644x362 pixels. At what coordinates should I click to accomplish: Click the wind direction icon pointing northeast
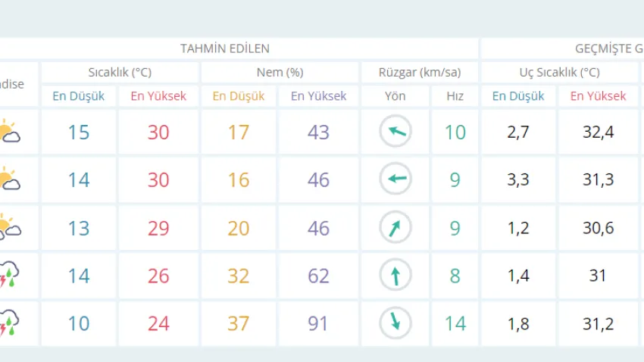395,227
